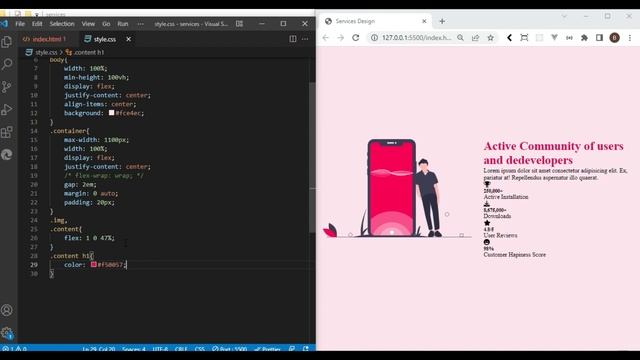The image size is (640, 360).
Task: Bookmark this page with star icon
Action: (491, 38)
